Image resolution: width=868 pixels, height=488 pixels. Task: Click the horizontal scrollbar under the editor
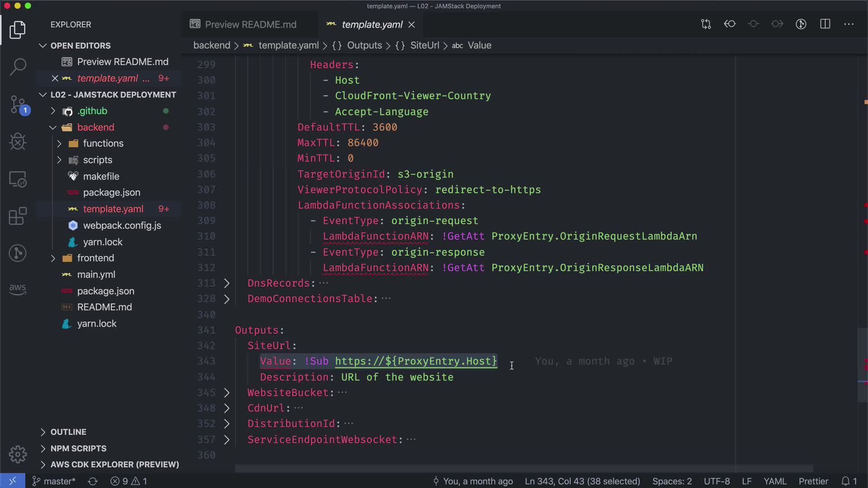click(x=524, y=469)
